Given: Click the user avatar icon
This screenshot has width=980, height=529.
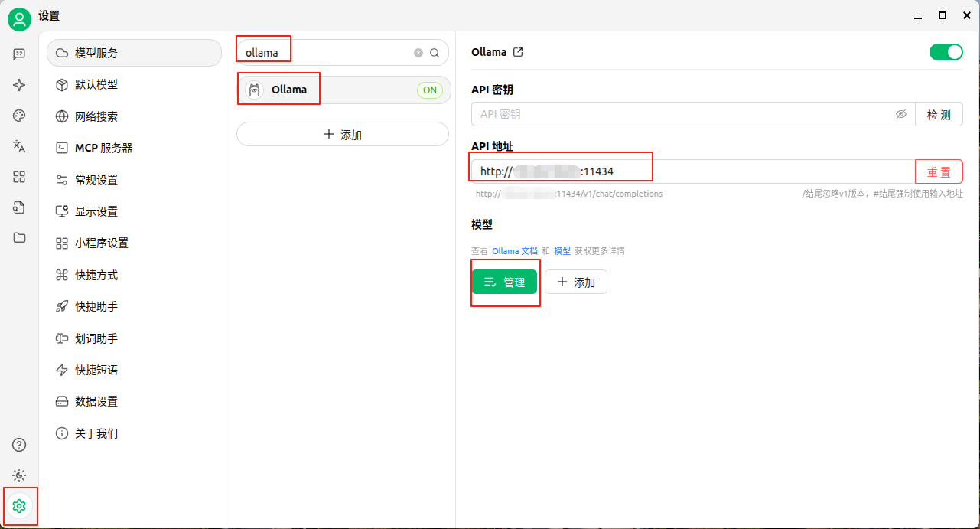Looking at the screenshot, I should [19, 19].
